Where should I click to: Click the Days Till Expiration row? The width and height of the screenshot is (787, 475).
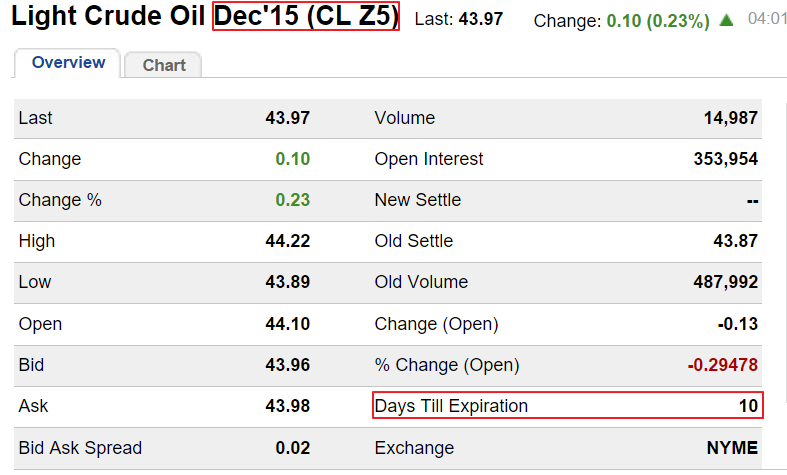(567, 406)
